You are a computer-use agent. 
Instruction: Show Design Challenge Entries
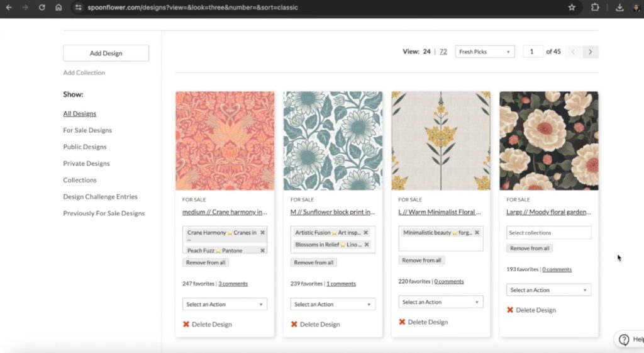click(100, 197)
